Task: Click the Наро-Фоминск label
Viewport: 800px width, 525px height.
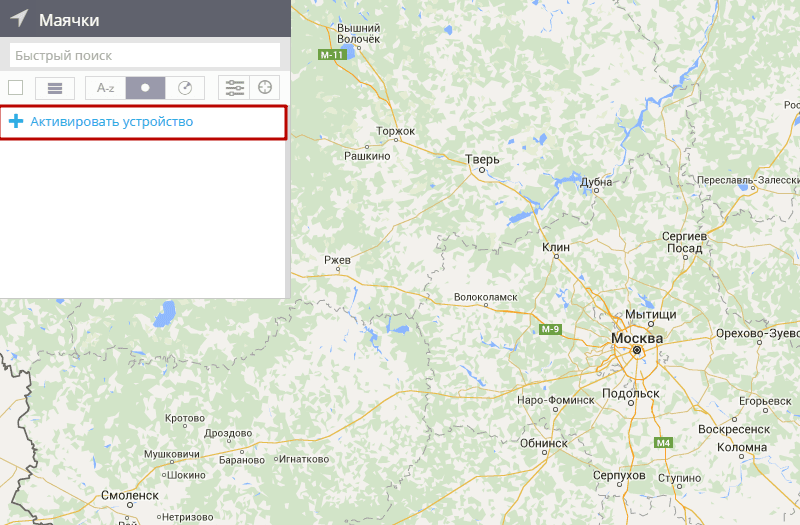Action: 556,400
